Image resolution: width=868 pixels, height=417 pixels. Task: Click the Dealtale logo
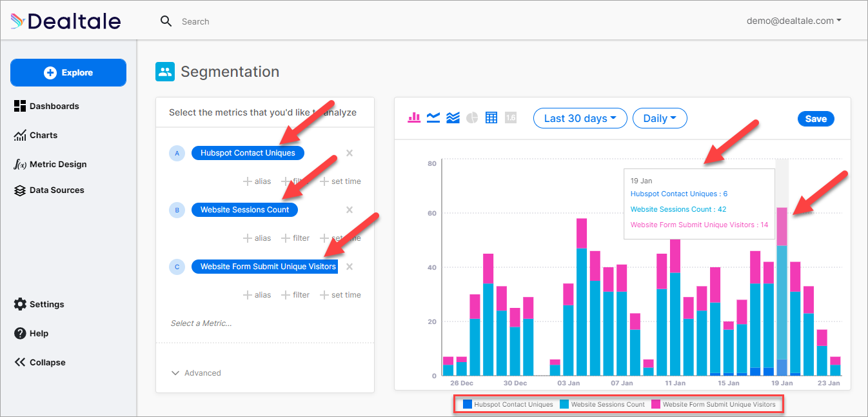click(x=66, y=21)
